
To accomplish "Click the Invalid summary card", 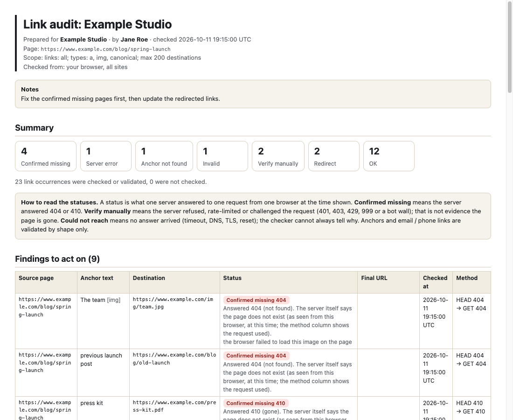I will point(222,156).
